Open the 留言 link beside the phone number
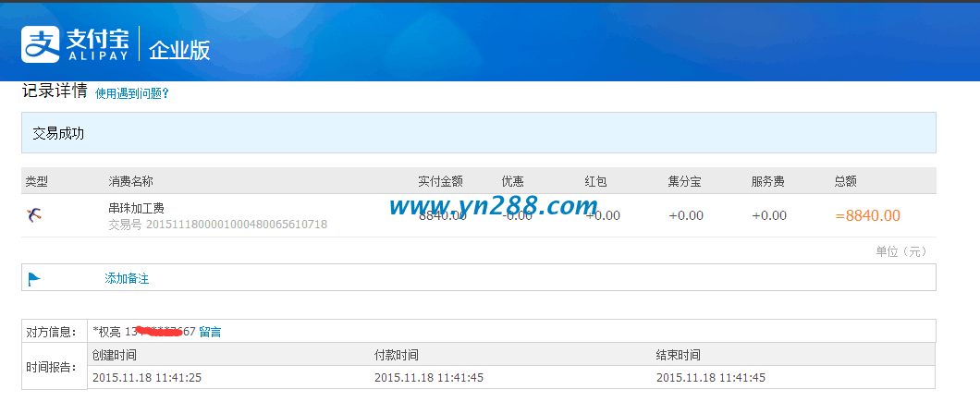The image size is (980, 414). pyautogui.click(x=210, y=331)
